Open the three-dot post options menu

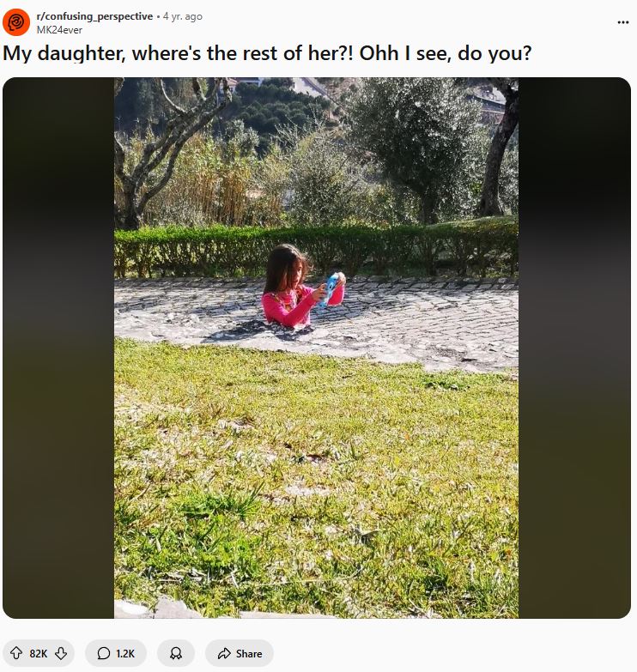623,22
